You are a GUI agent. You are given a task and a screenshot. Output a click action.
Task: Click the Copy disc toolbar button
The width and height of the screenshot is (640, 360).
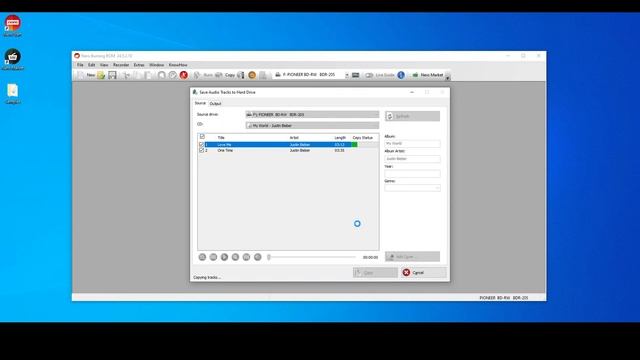(225, 75)
